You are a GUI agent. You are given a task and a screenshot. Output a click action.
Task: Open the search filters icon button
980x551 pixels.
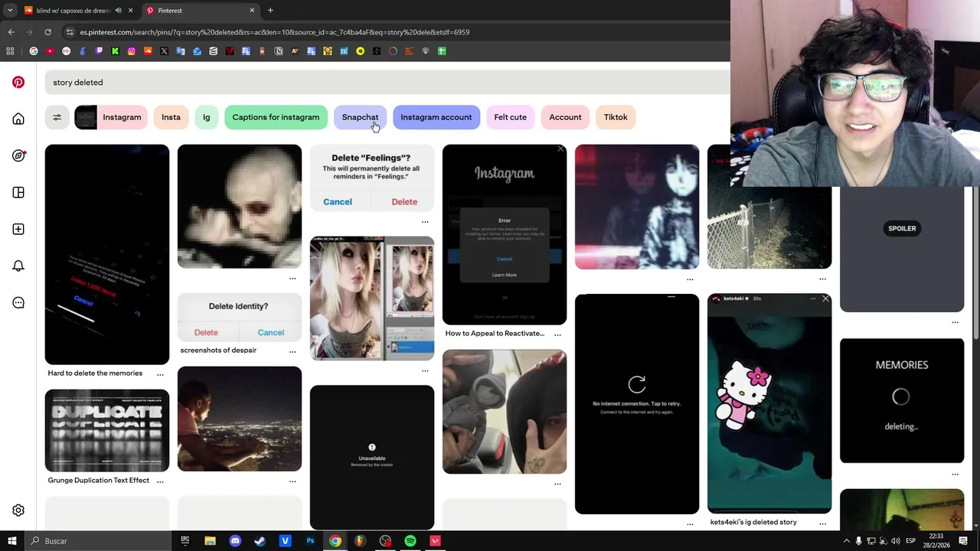57,117
